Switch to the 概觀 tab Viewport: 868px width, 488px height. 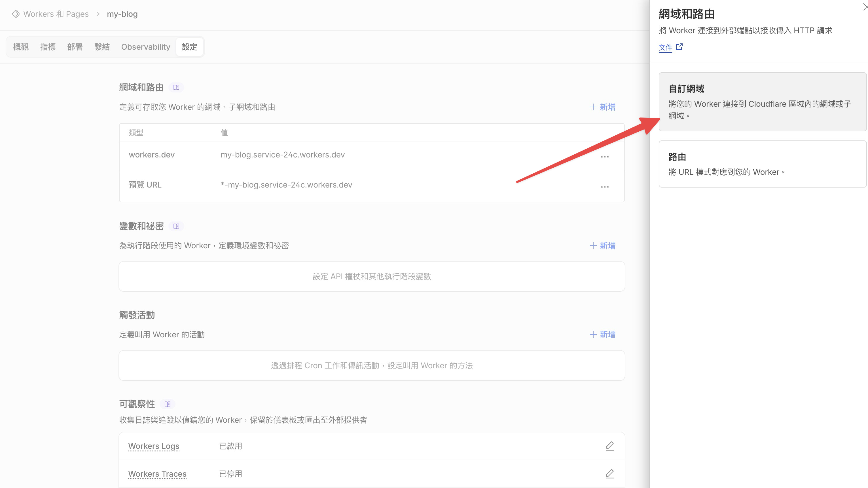[x=21, y=47]
